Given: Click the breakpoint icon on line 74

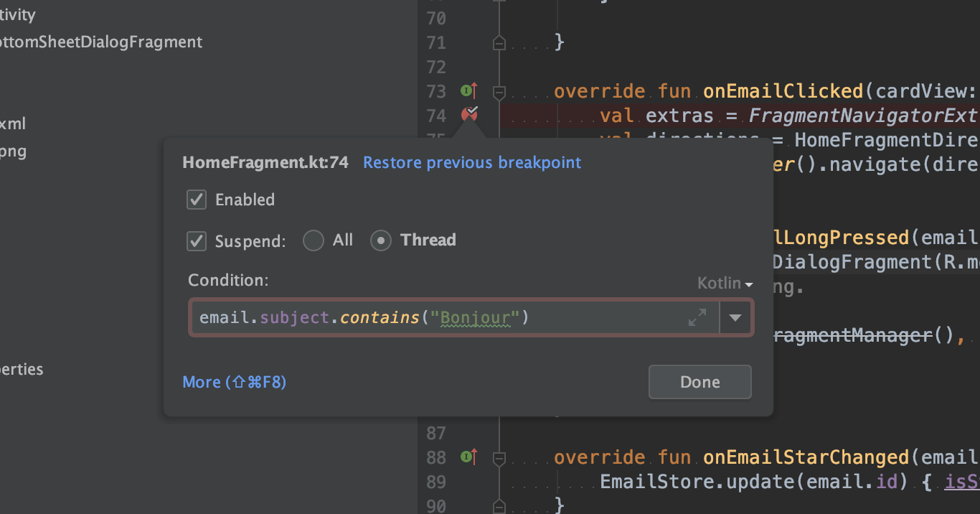Looking at the screenshot, I should [470, 115].
